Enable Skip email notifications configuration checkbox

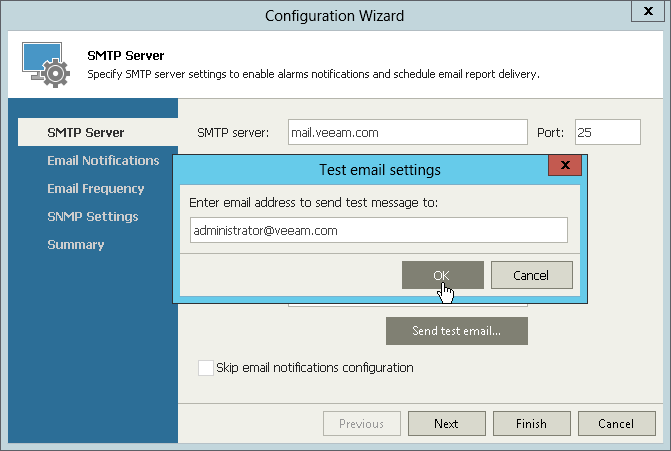pos(207,368)
